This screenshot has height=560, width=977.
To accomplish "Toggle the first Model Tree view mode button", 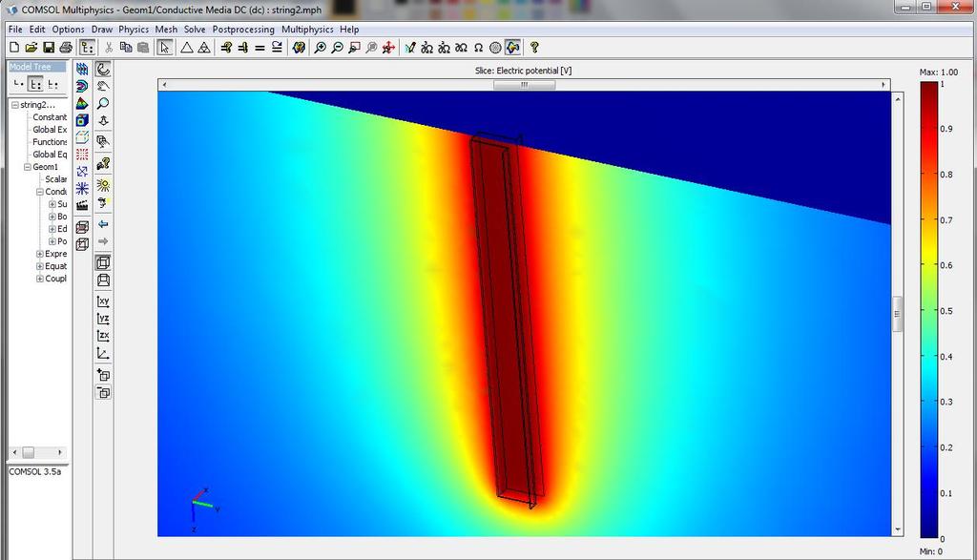I will (x=19, y=84).
